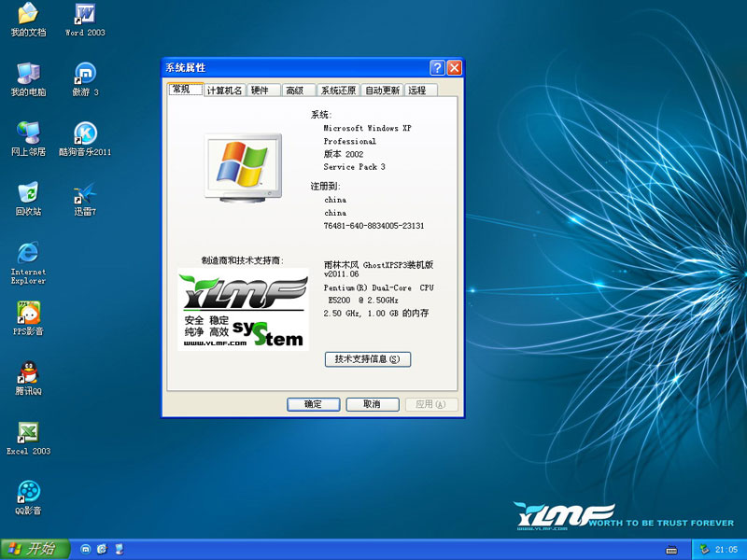Launch PPS影音 desktop icon
Screen dimensions: 747x560
pos(28,313)
